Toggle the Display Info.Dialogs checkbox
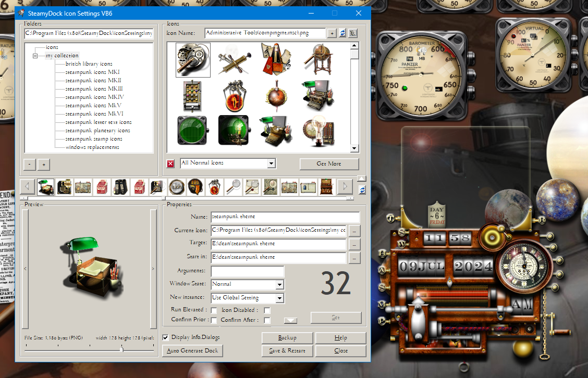This screenshot has height=378, width=588. 165,337
